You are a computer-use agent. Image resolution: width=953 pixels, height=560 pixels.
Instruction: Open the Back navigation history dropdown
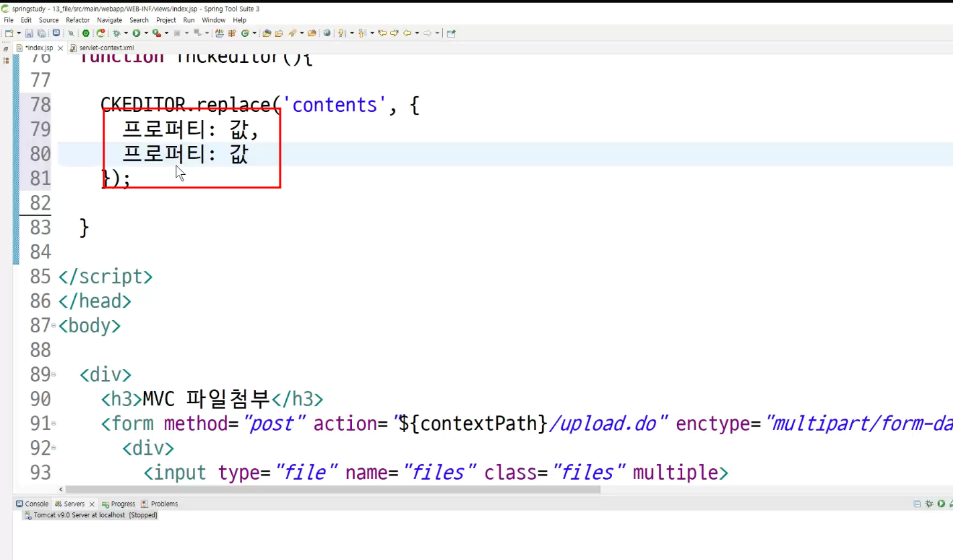click(x=416, y=33)
